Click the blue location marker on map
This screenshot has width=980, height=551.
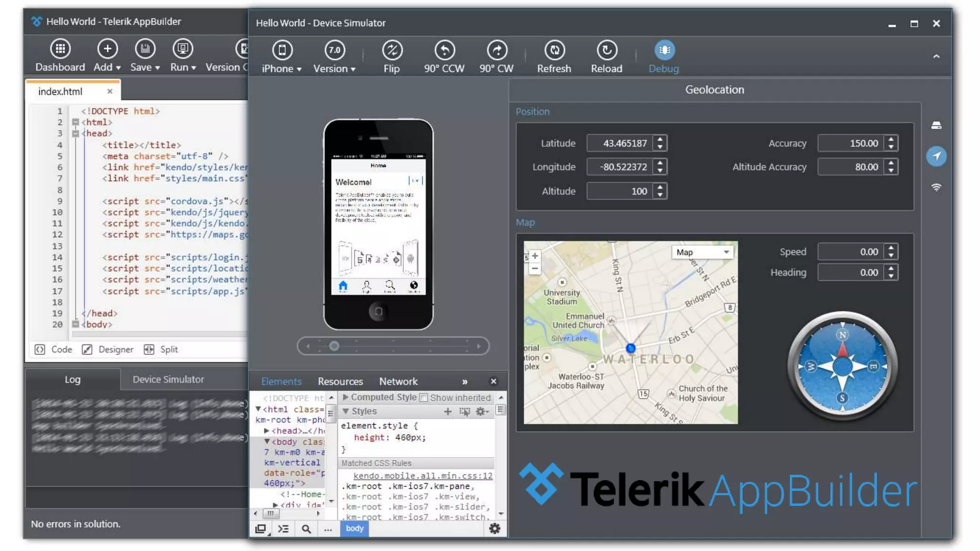pos(631,348)
